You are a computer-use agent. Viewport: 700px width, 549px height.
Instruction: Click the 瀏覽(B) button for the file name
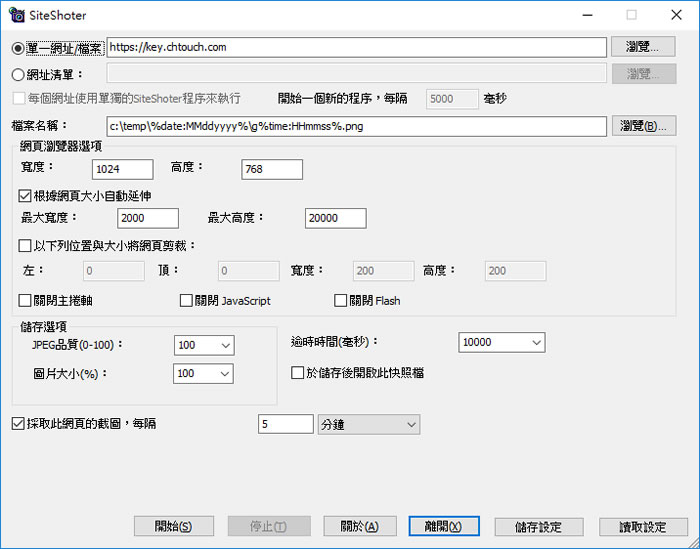tap(645, 126)
